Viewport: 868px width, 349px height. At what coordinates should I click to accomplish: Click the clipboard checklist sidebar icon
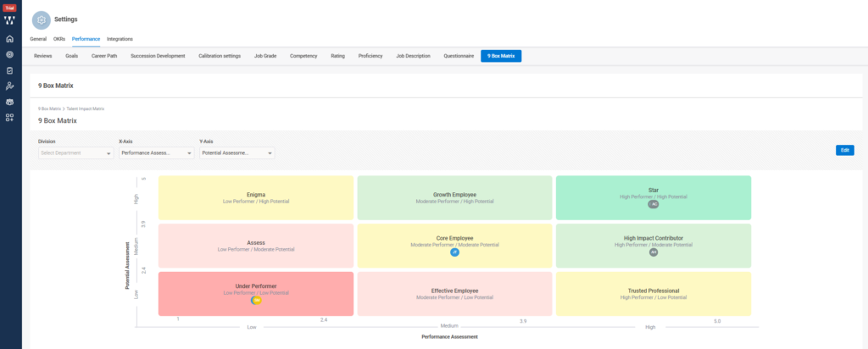tap(9, 70)
